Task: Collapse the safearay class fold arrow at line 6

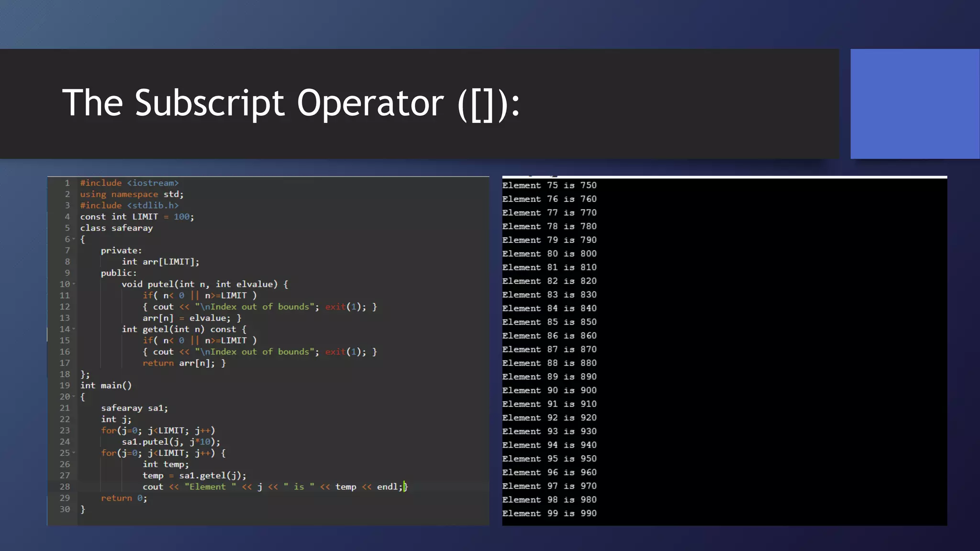Action: [x=74, y=239]
